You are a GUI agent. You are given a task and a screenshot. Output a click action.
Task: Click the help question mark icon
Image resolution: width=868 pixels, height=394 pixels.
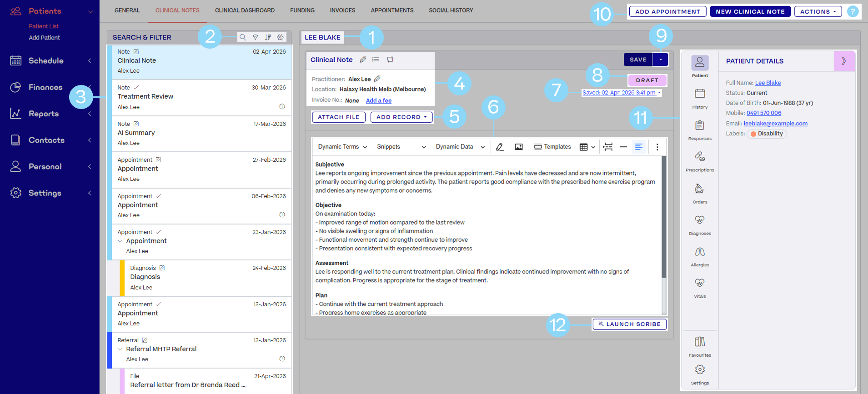(x=853, y=11)
